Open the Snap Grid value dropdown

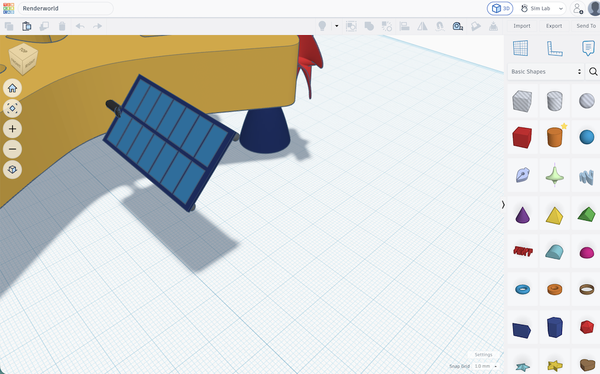click(x=486, y=366)
